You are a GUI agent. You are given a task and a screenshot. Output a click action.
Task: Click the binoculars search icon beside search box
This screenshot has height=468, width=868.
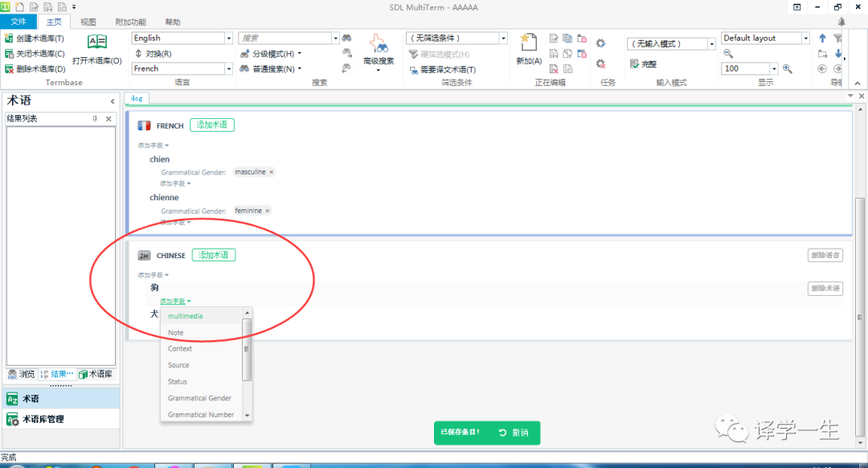coord(346,39)
